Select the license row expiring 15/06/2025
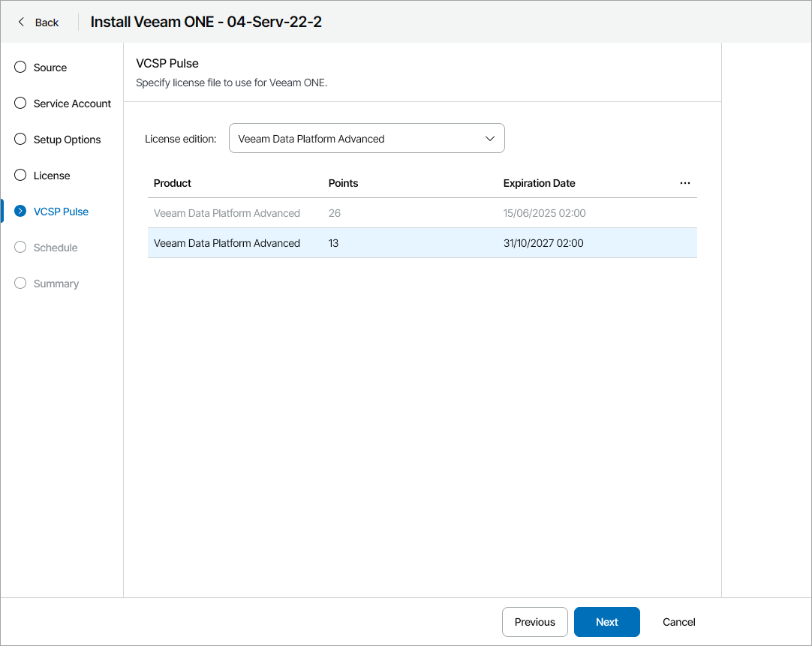The image size is (812, 646). click(422, 213)
